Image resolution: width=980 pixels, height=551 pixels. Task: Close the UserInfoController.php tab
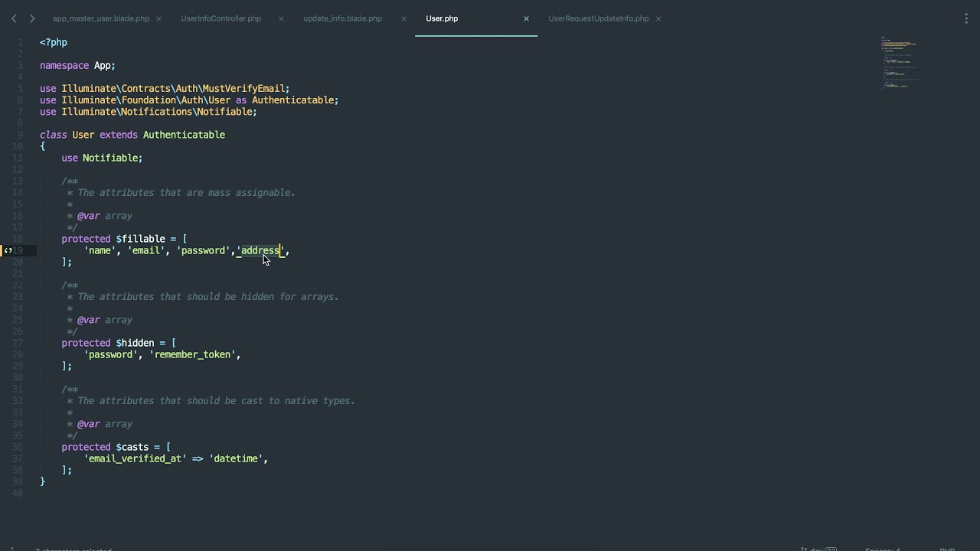coord(282,18)
